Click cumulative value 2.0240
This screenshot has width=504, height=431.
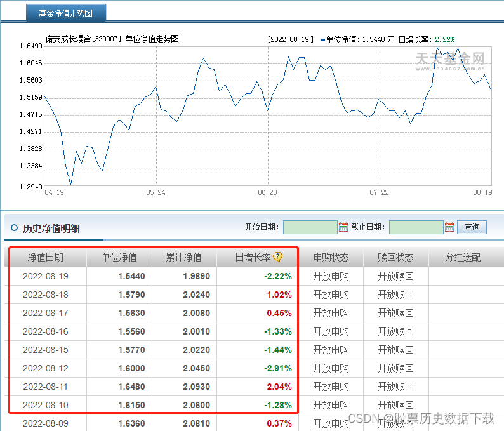196,295
